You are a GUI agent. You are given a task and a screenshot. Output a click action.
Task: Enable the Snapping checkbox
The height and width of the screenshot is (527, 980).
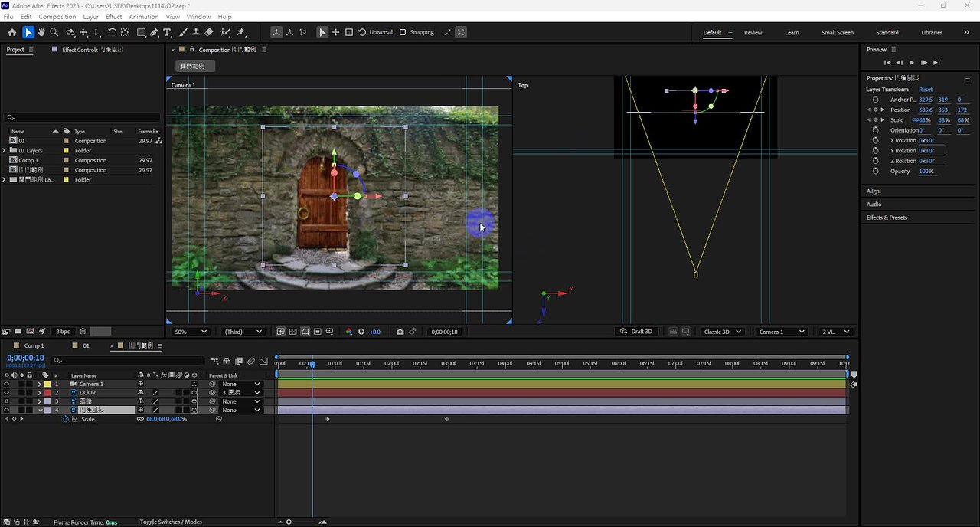[x=403, y=32]
